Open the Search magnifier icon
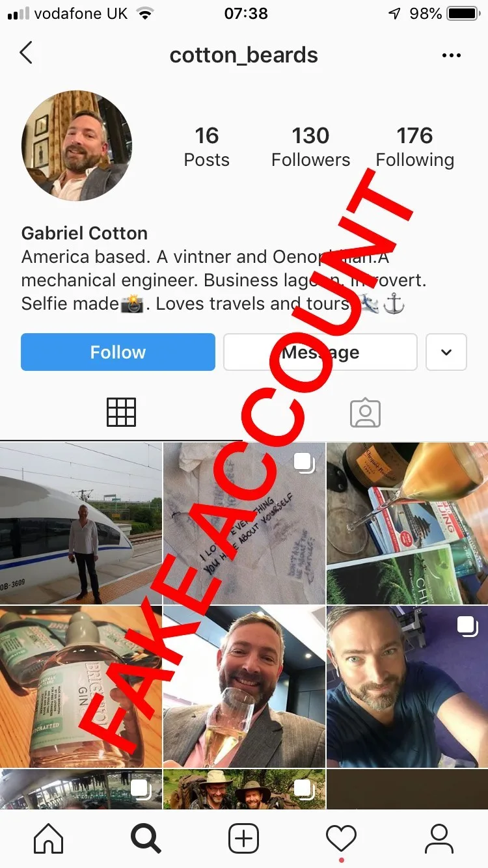 point(146,839)
